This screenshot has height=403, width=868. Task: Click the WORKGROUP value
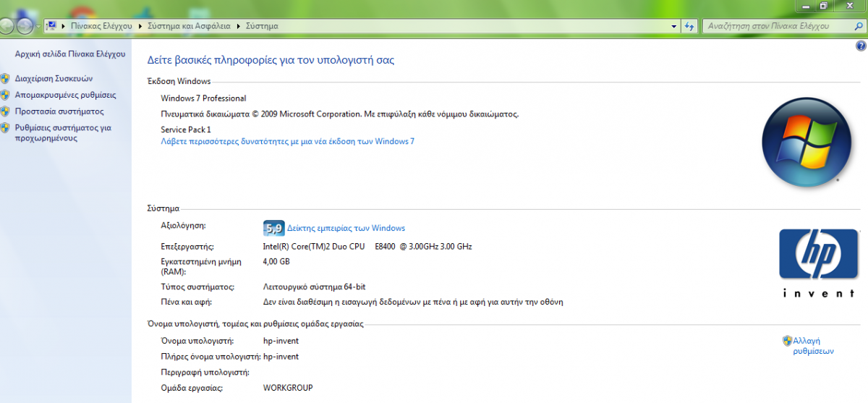[x=288, y=388]
